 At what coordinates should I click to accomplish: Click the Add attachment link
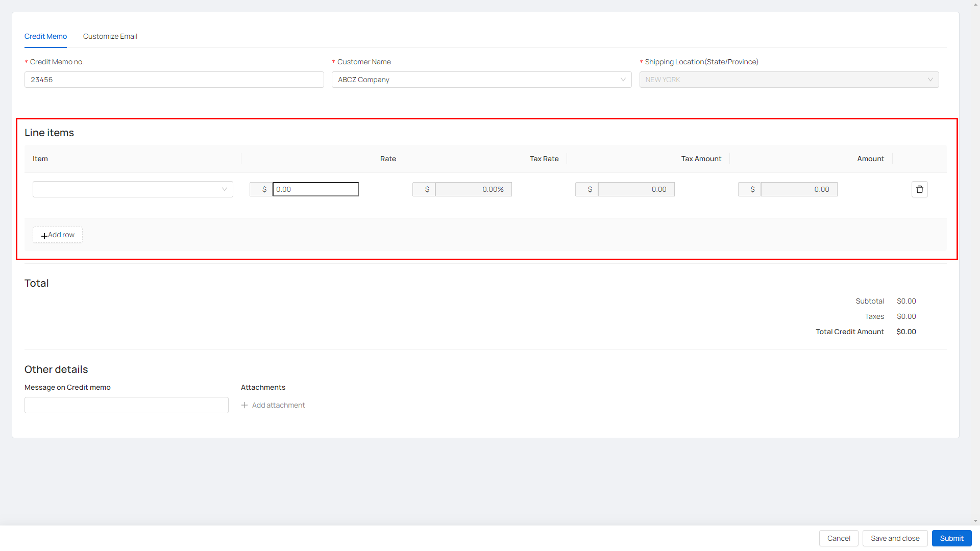[278, 405]
